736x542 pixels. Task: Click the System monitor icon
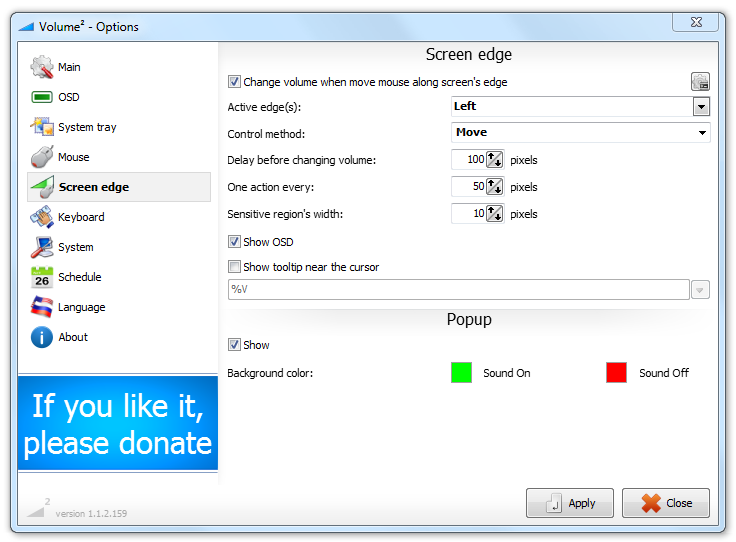[42, 247]
